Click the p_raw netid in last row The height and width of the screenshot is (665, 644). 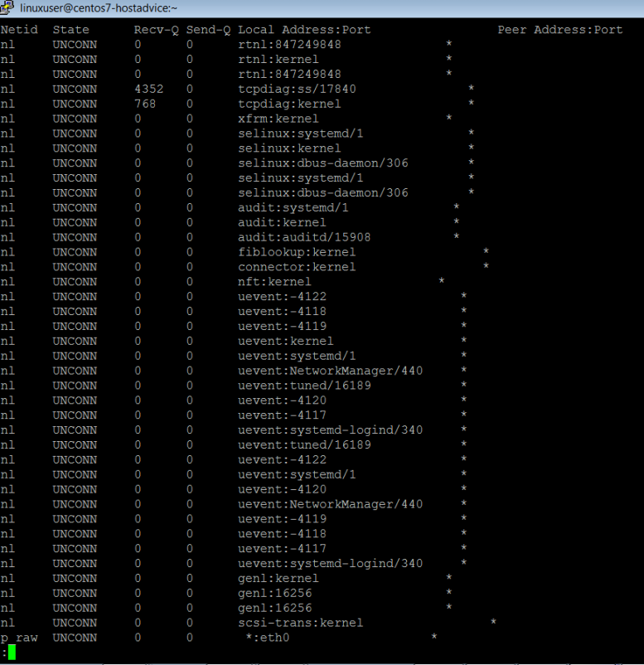(19, 638)
